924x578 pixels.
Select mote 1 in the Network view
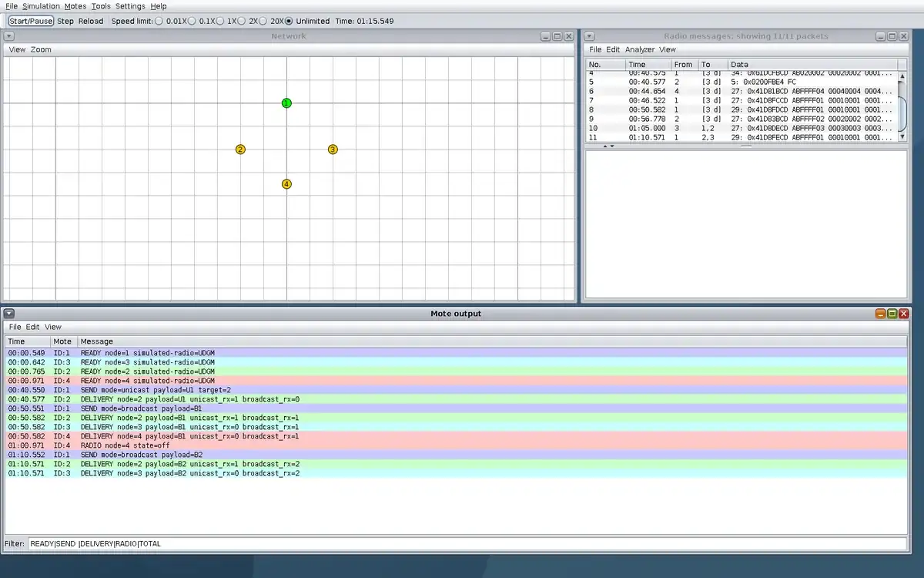coord(286,103)
